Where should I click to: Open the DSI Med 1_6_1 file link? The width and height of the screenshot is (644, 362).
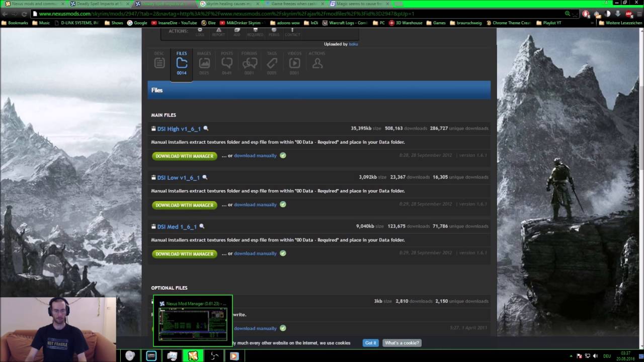point(177,227)
